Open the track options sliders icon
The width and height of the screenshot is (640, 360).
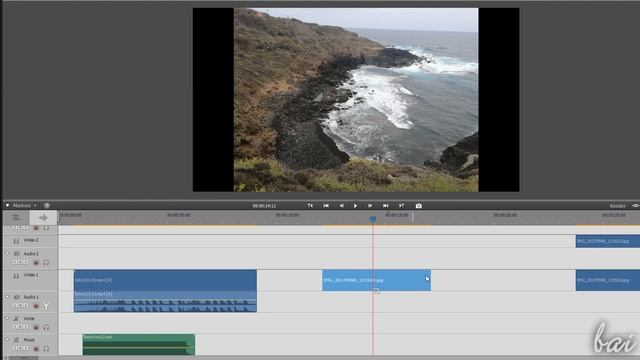(16, 218)
